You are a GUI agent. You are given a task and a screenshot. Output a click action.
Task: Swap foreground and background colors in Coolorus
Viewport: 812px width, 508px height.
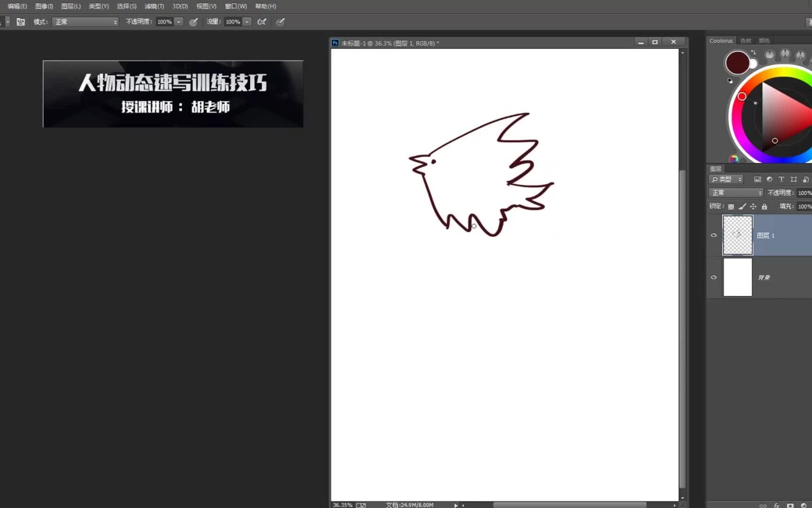pos(753,53)
